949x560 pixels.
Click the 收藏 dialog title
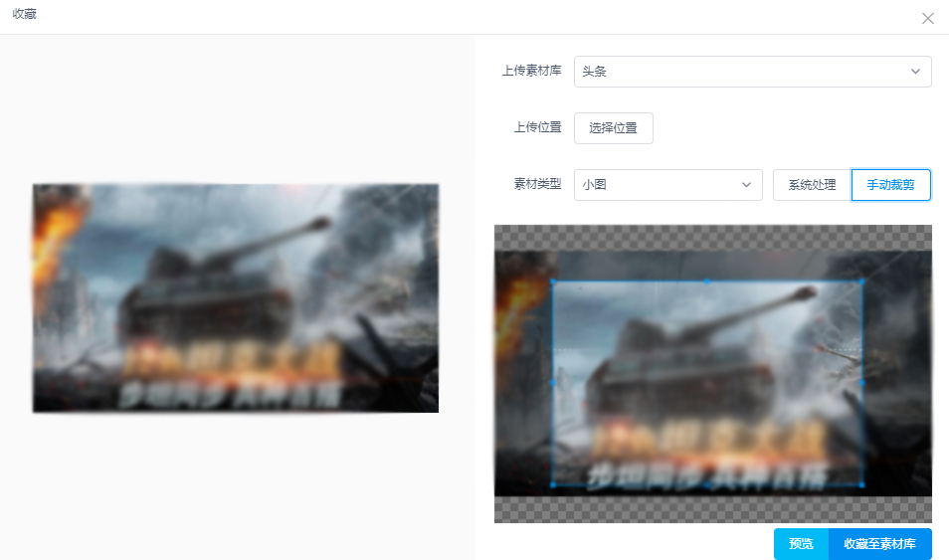(x=24, y=14)
